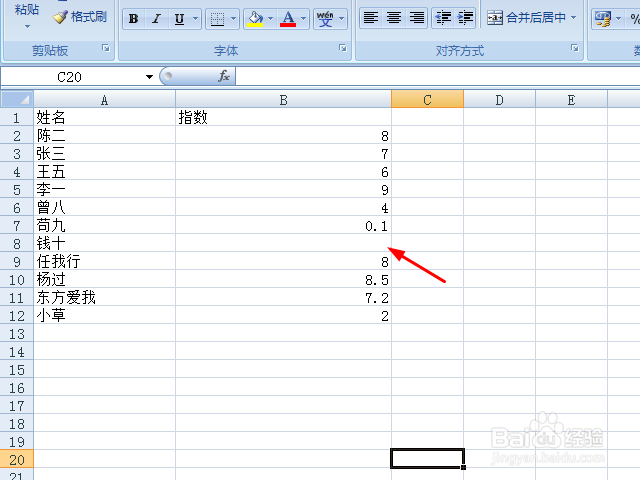
Task: Click cell containing 小草
Action: click(x=104, y=315)
